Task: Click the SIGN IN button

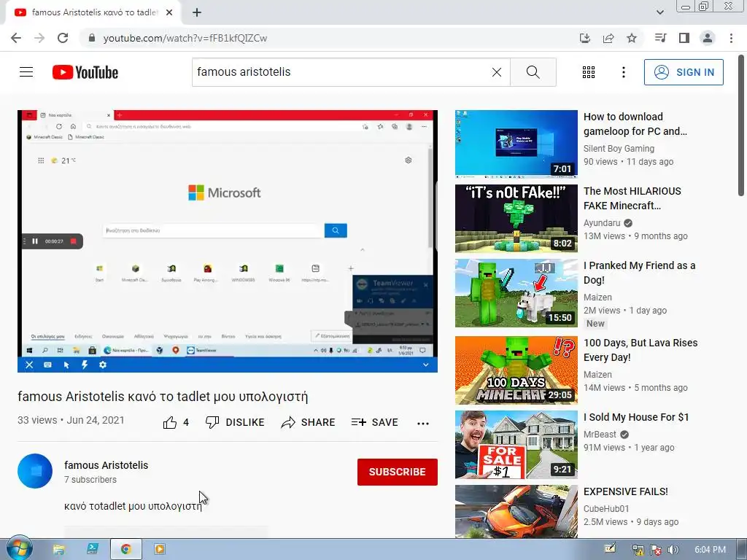Action: pyautogui.click(x=684, y=72)
